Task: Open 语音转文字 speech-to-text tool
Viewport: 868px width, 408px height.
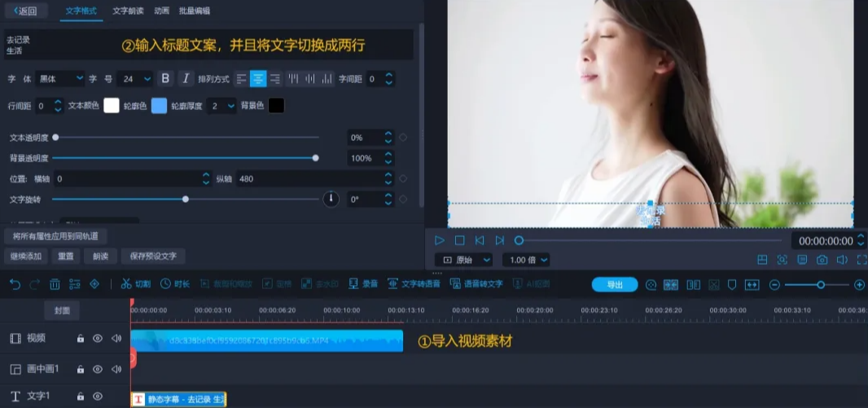Action: pyautogui.click(x=476, y=284)
